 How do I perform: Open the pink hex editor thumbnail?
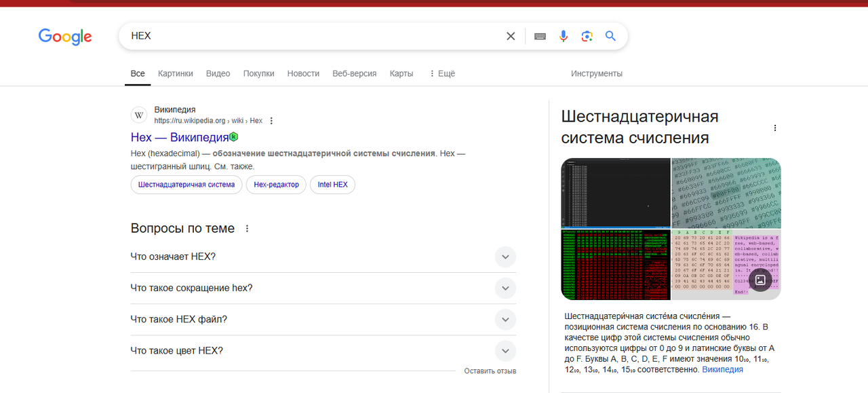click(x=726, y=265)
